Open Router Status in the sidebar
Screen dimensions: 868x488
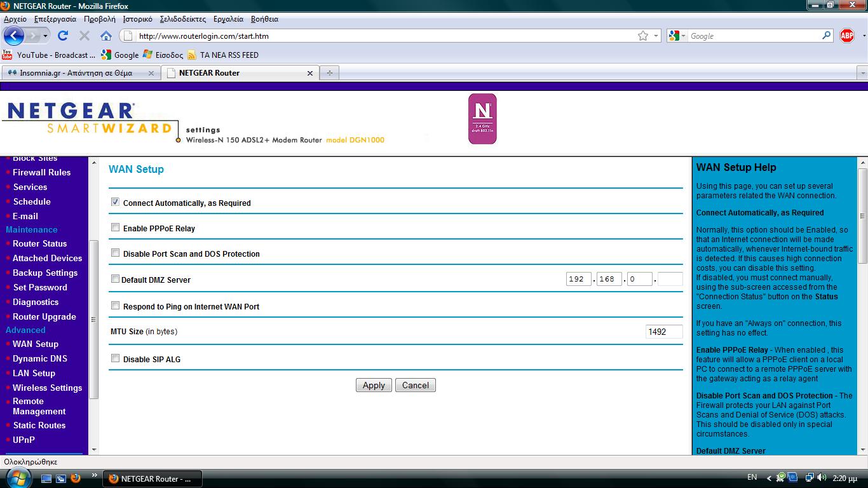pos(39,243)
